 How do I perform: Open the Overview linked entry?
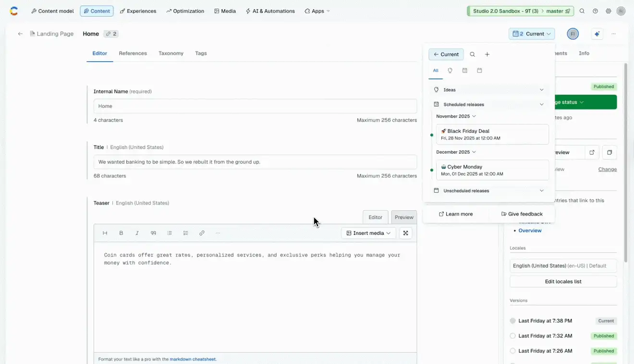[530, 231]
